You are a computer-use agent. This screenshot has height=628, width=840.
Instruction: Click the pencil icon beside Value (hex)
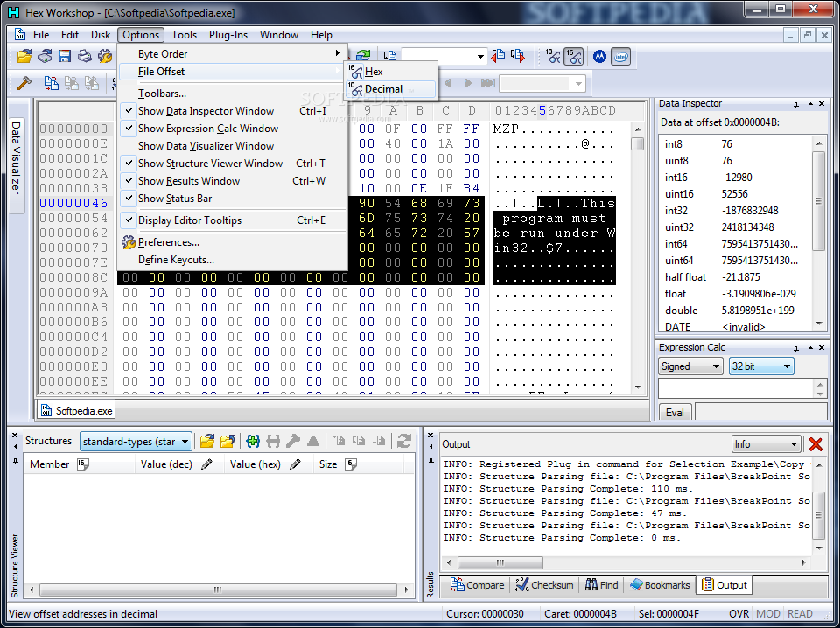point(295,464)
